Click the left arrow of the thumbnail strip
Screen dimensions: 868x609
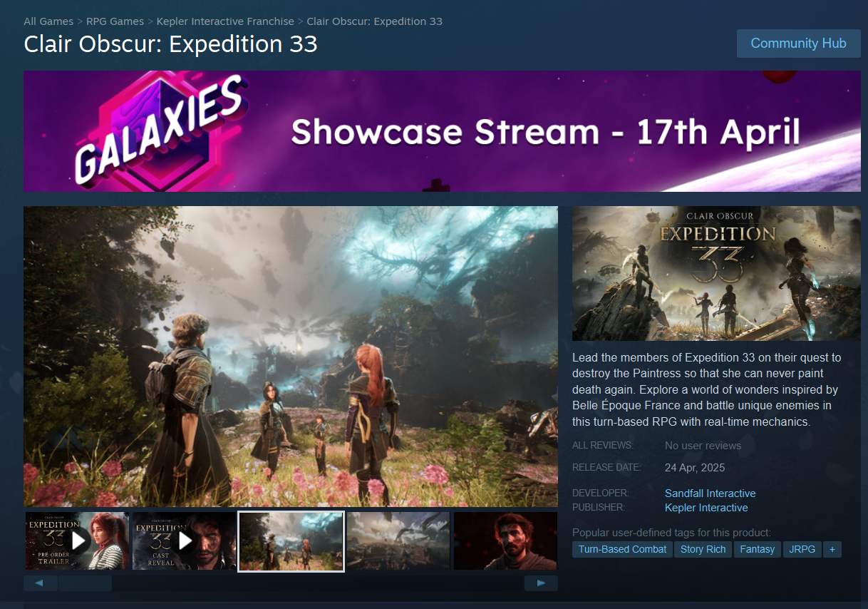tap(41, 583)
